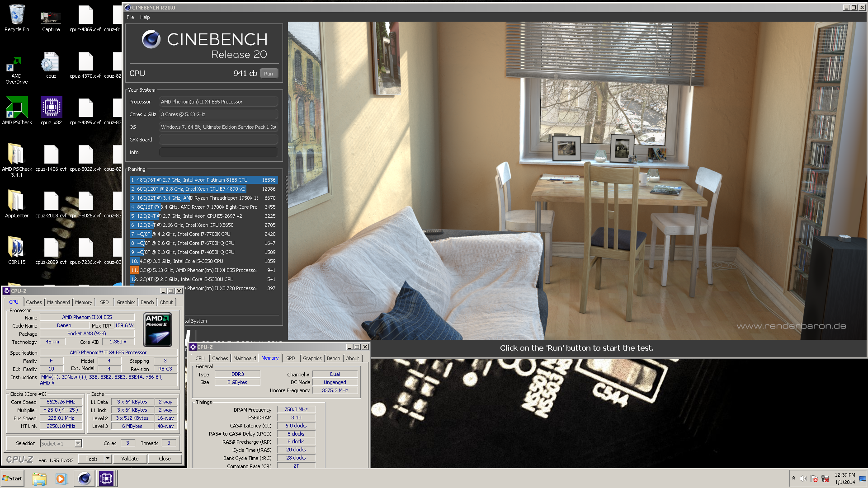868x488 pixels.
Task: Select the cpuz-7236.cvf file icon
Action: click(85, 250)
